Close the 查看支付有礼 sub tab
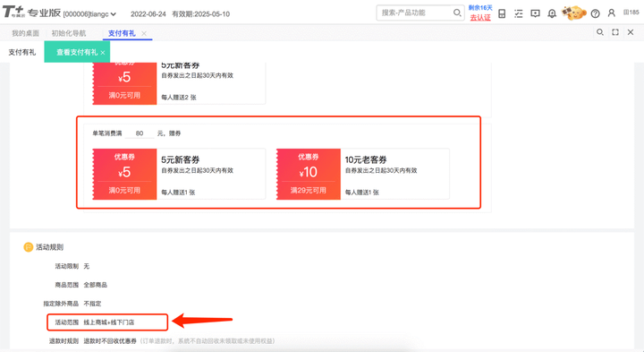Image resolution: width=644 pixels, height=352 pixels. pyautogui.click(x=103, y=53)
